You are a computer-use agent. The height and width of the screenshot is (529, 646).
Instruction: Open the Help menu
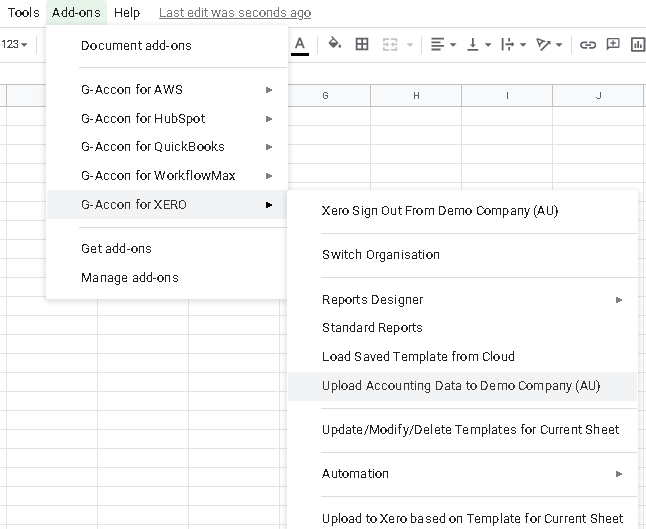click(127, 13)
